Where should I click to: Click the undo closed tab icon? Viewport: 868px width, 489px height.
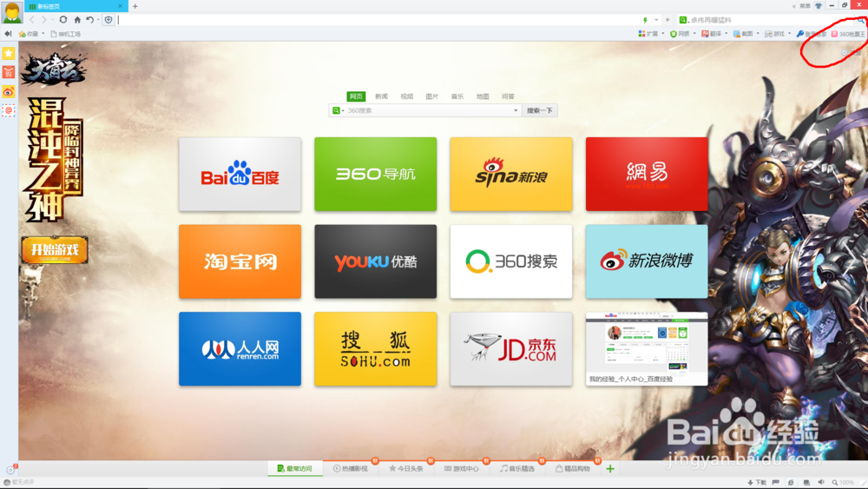pyautogui.click(x=89, y=20)
